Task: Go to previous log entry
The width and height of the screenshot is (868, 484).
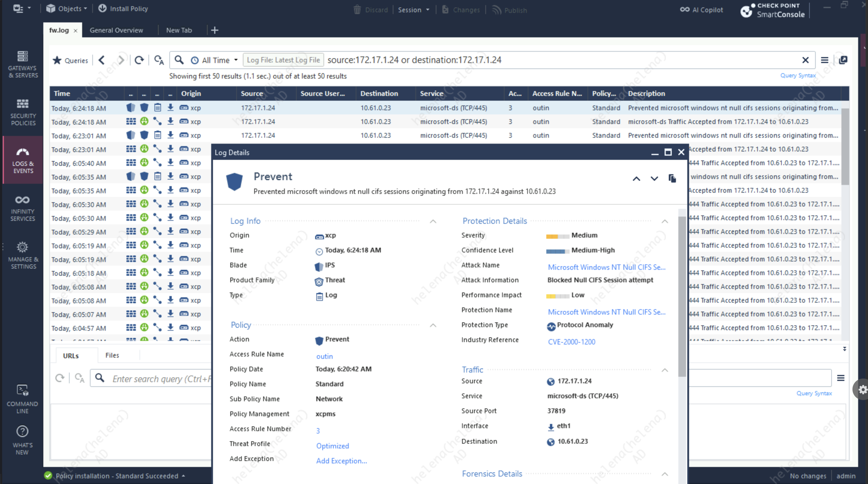Action: [636, 179]
